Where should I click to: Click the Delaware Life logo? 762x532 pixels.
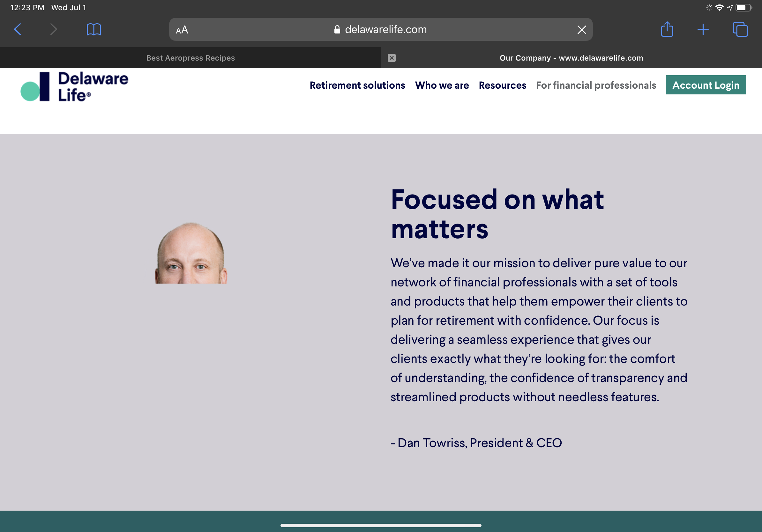coord(74,86)
